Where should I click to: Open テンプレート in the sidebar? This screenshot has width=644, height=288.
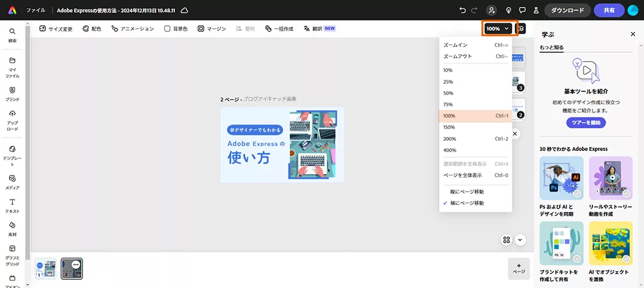click(13, 156)
